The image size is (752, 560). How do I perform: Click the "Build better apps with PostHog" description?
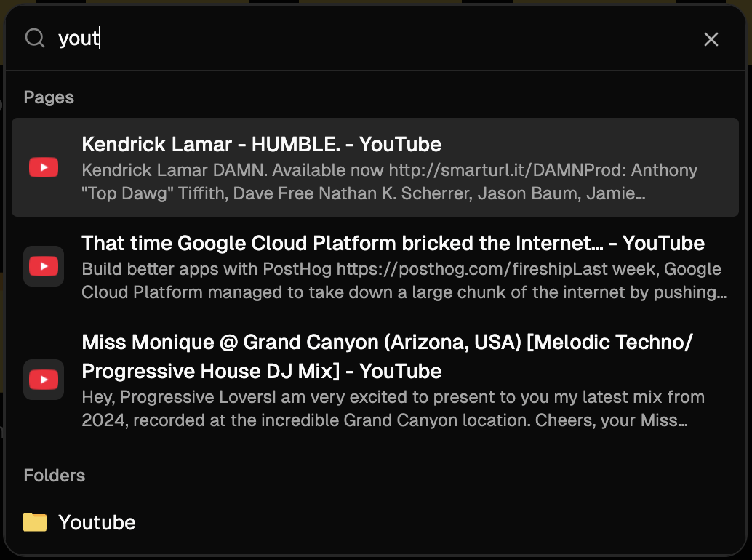[404, 281]
